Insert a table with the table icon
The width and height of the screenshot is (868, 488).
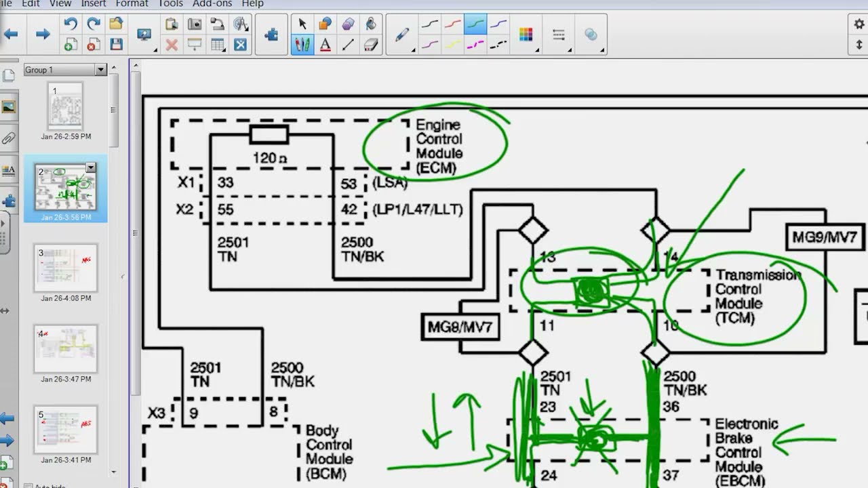click(x=218, y=45)
